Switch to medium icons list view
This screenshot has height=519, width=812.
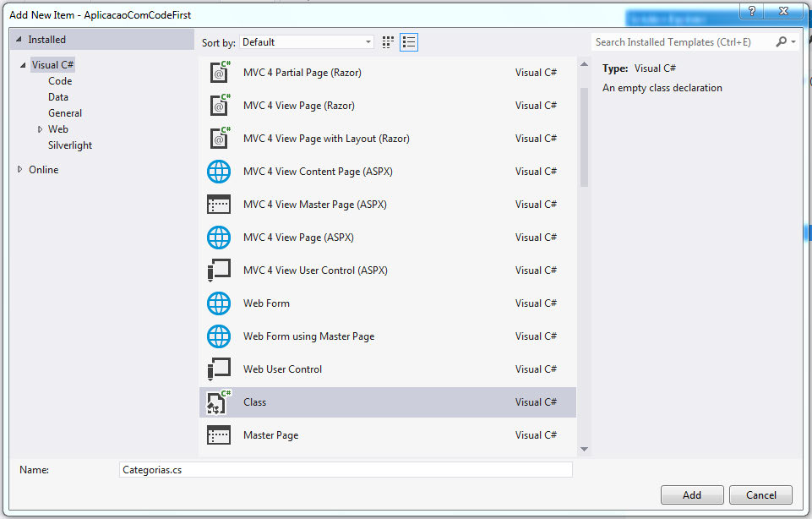pos(409,42)
